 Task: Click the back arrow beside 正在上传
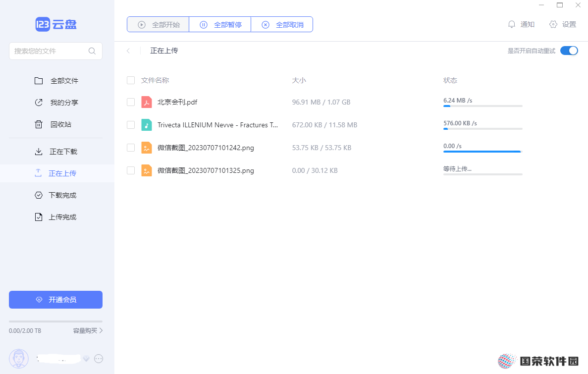[x=128, y=51]
